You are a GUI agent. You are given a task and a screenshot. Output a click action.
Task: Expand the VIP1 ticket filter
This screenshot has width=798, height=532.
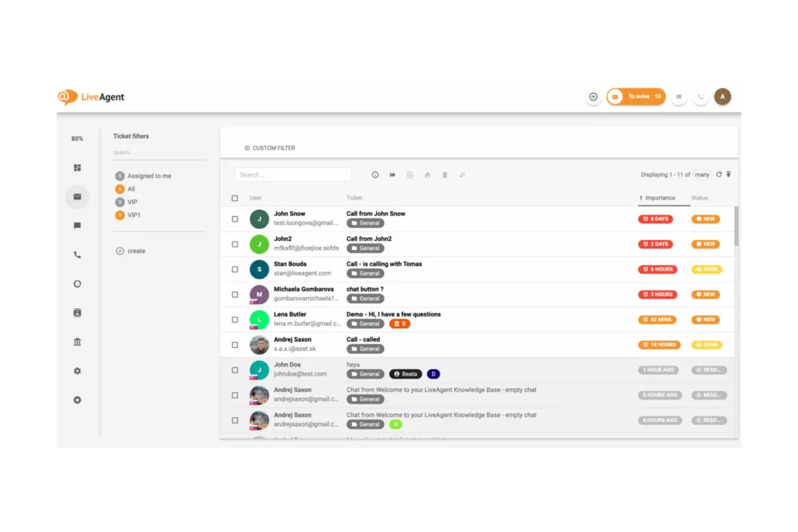[133, 215]
